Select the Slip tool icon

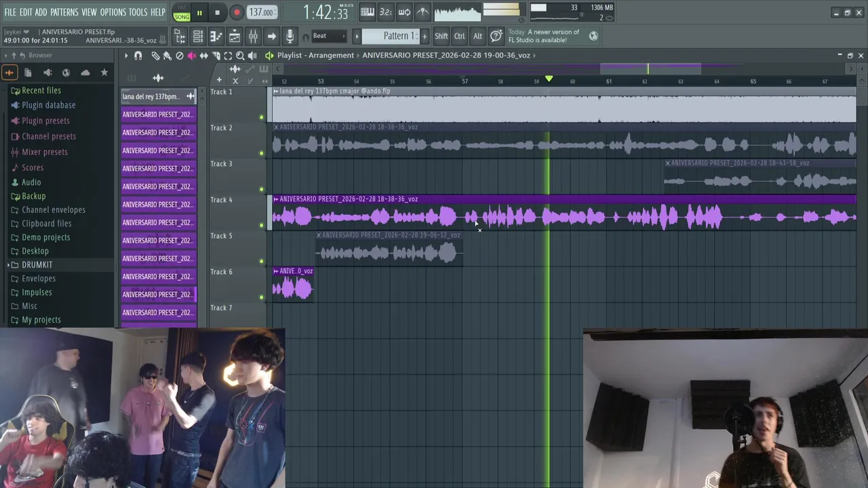[203, 56]
